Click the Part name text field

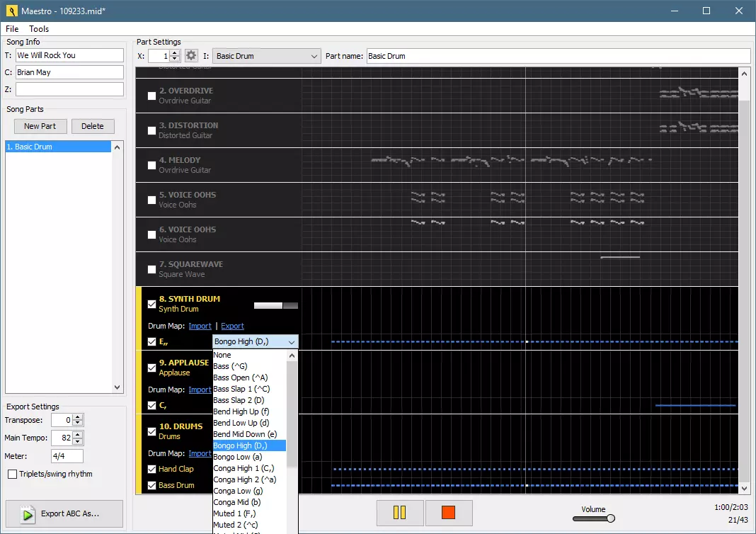[557, 56]
